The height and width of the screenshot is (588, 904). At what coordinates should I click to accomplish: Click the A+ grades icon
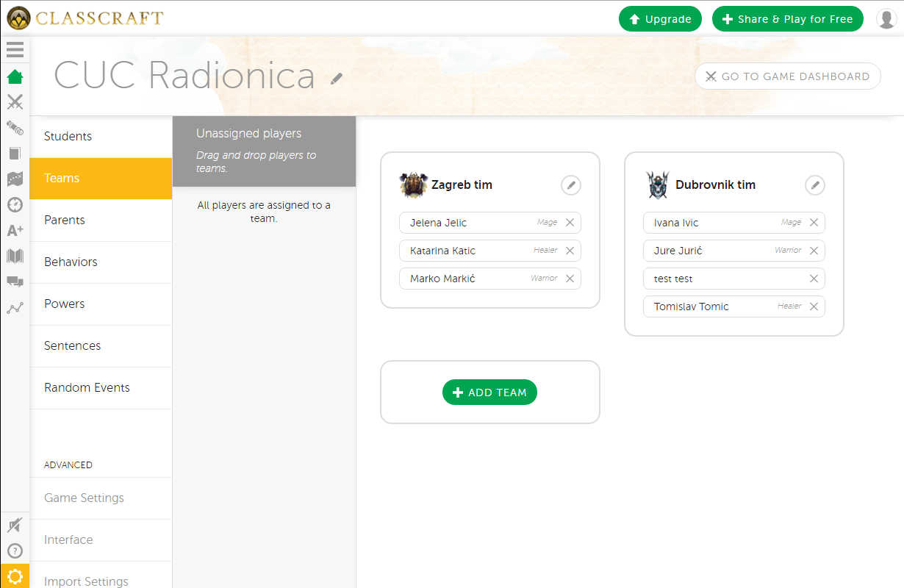tap(15, 230)
